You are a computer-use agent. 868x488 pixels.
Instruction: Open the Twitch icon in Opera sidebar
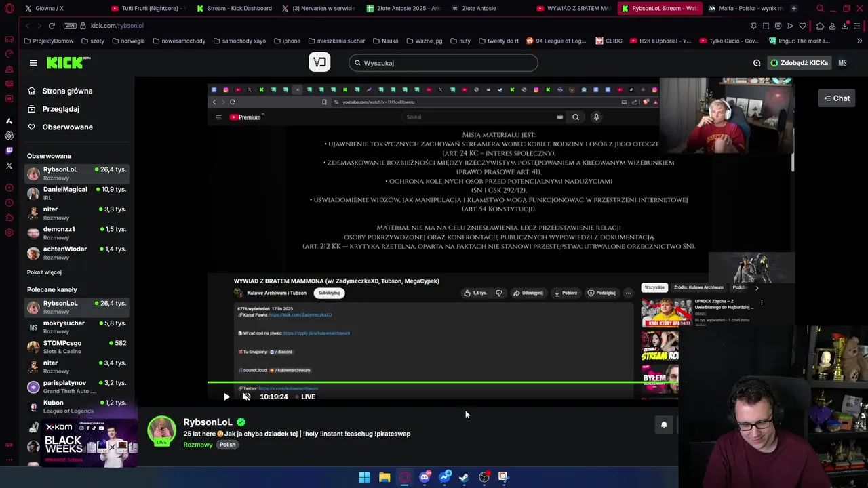pos(9,150)
